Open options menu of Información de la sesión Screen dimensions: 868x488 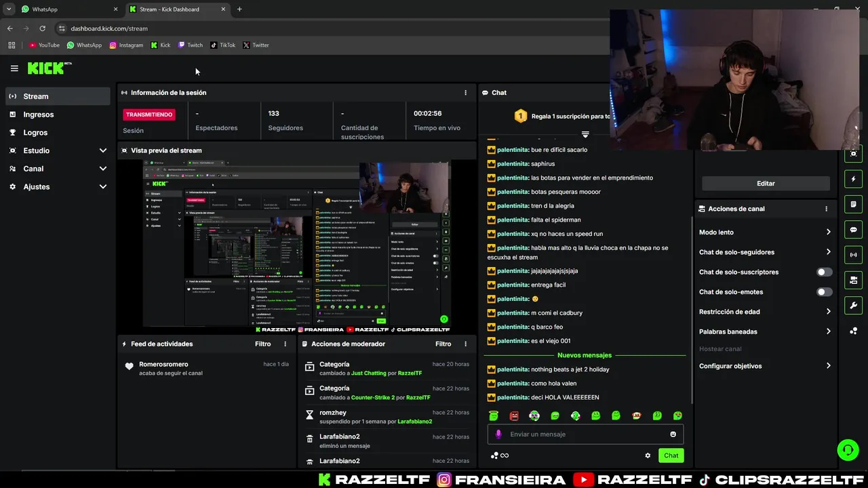(465, 93)
